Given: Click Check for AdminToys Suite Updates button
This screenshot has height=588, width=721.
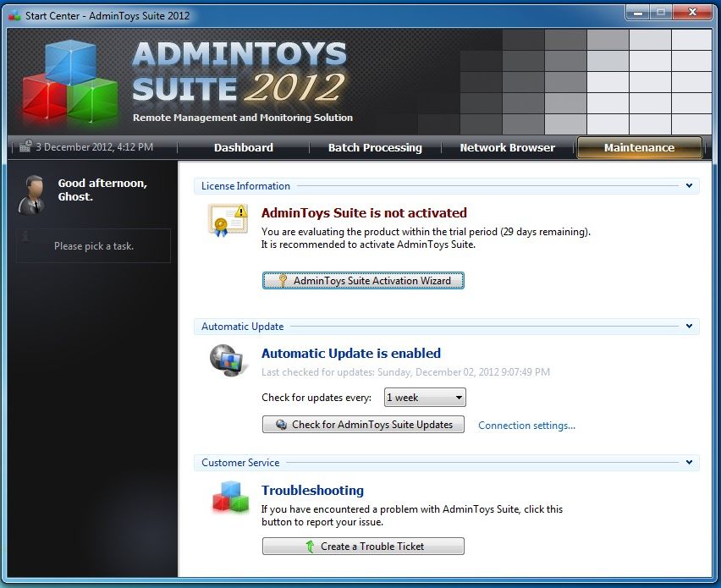Looking at the screenshot, I should tap(363, 425).
